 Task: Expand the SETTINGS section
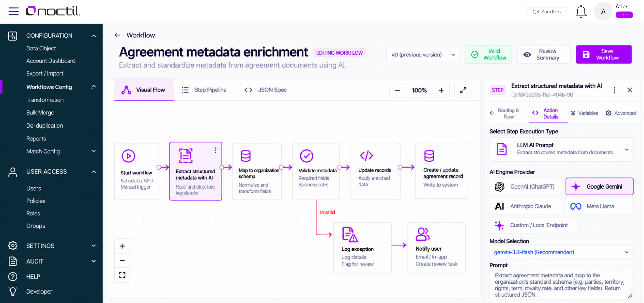94,246
